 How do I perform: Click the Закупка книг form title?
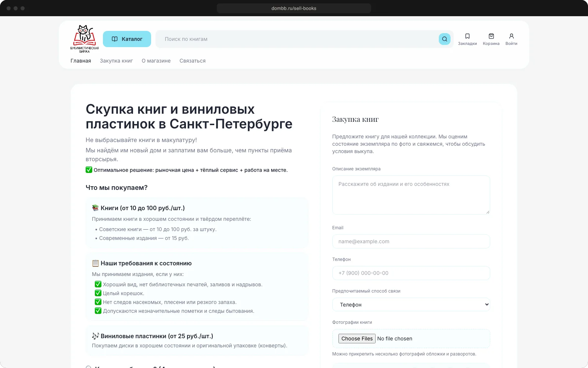point(355,119)
